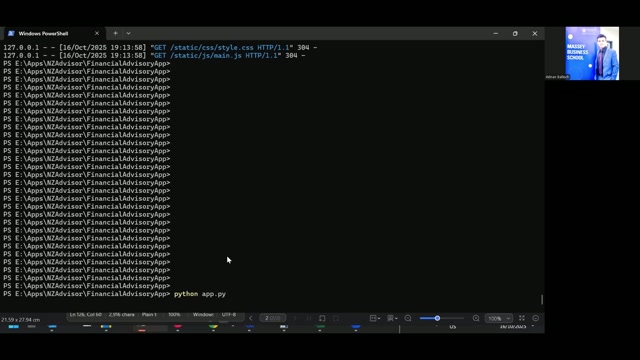Click the 'Window' line-ending status entry
Image resolution: width=640 pixels, height=360 pixels.
tap(203, 314)
